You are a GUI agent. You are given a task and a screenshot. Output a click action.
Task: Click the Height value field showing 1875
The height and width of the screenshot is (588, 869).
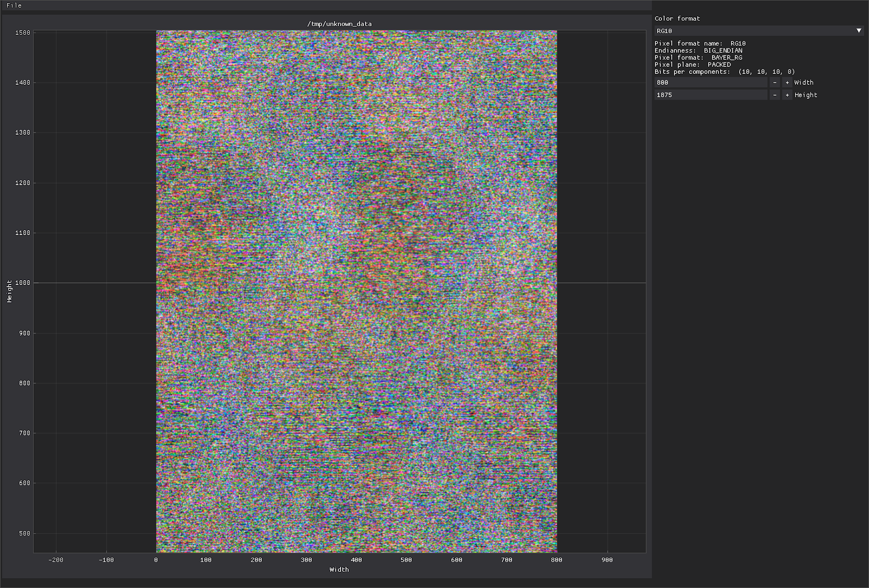click(x=710, y=95)
